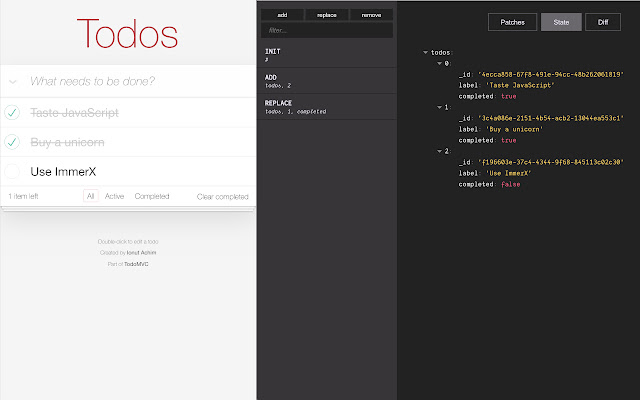Image resolution: width=640 pixels, height=400 pixels.
Task: Toggle the 'replace' patch filter button
Action: click(x=327, y=15)
